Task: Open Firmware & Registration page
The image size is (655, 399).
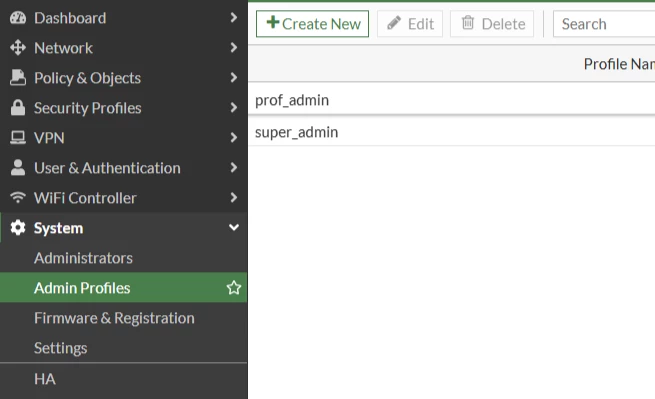Action: [x=124, y=318]
